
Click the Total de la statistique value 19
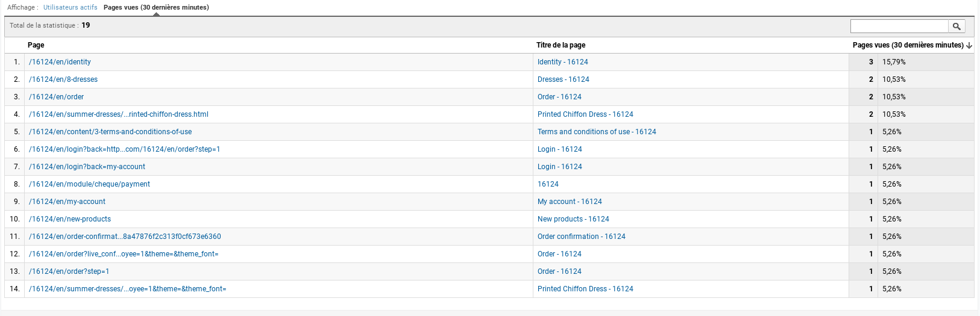tap(86, 25)
